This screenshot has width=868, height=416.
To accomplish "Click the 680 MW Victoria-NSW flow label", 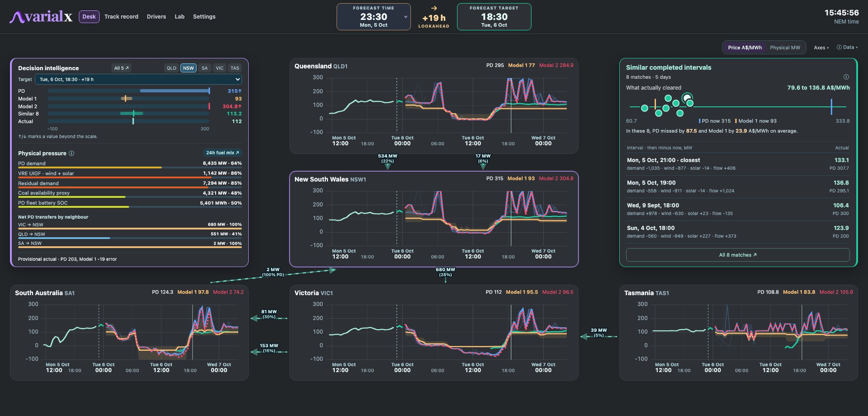I will pos(445,272).
